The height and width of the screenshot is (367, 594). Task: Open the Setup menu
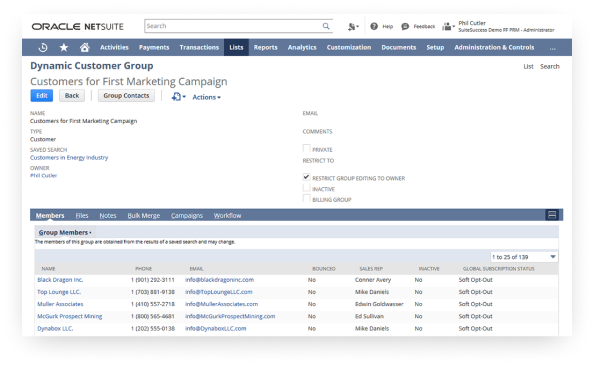pos(435,47)
